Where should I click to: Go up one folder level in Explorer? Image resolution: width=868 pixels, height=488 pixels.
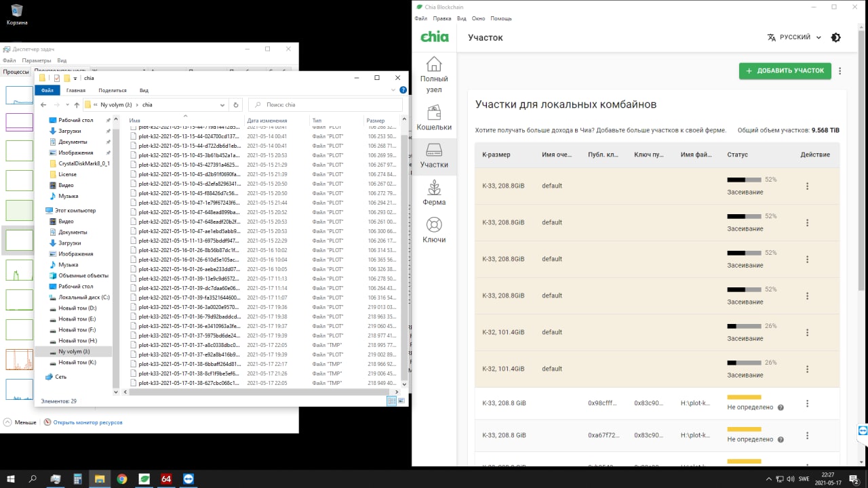[77, 105]
